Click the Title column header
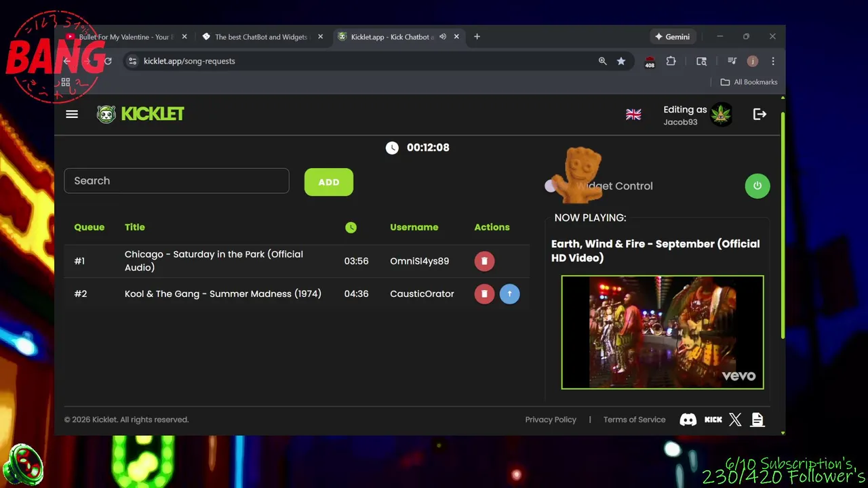This screenshot has height=488, width=868. pyautogui.click(x=135, y=227)
